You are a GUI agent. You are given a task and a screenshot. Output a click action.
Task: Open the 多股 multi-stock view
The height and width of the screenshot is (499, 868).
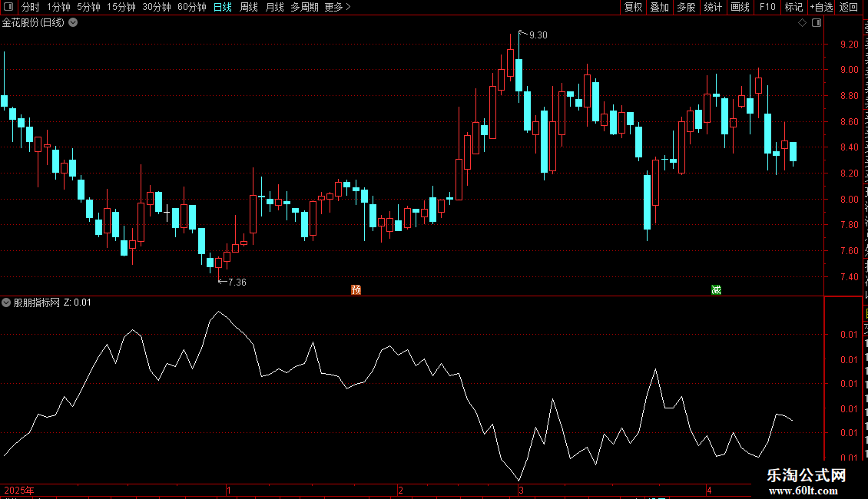(x=687, y=7)
